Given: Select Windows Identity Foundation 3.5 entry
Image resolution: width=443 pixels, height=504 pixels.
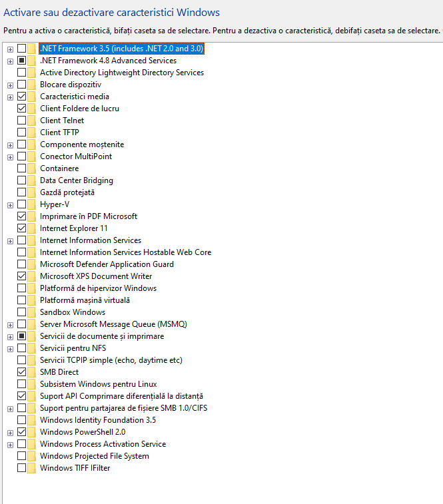Looking at the screenshot, I should click(98, 420).
